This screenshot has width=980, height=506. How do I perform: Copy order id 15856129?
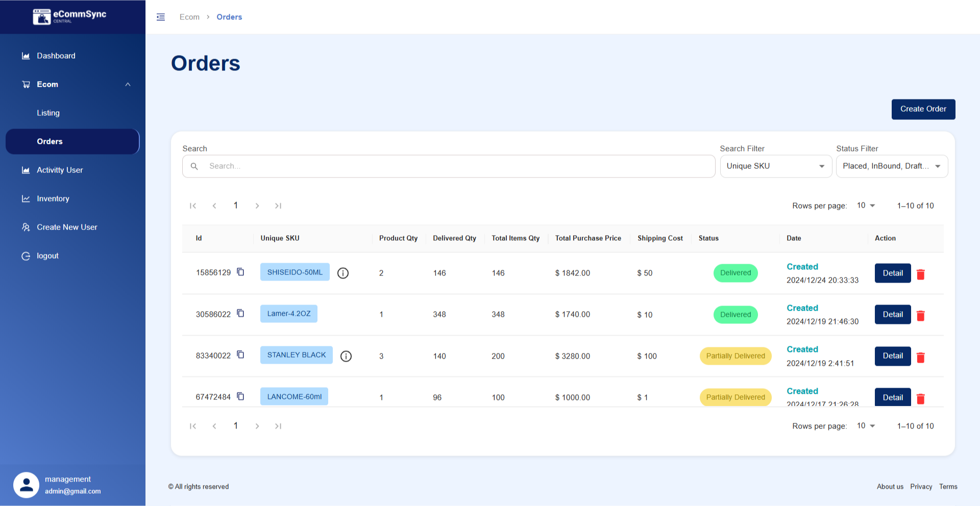pyautogui.click(x=240, y=272)
